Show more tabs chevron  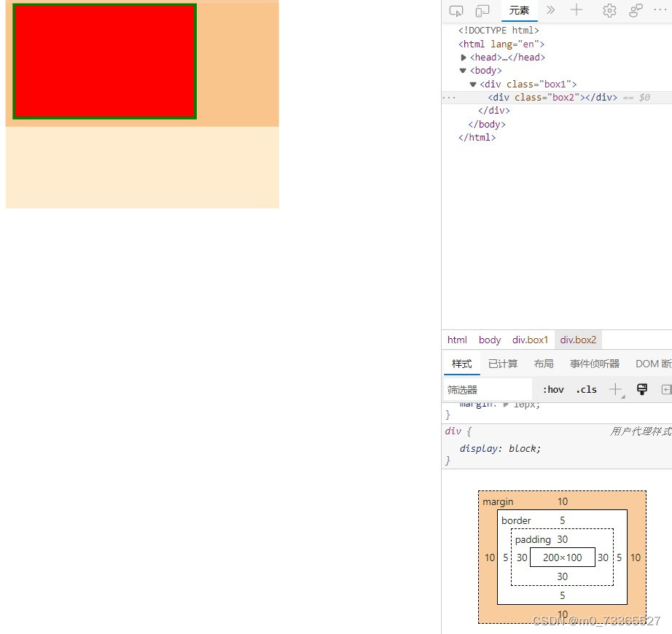coord(551,10)
